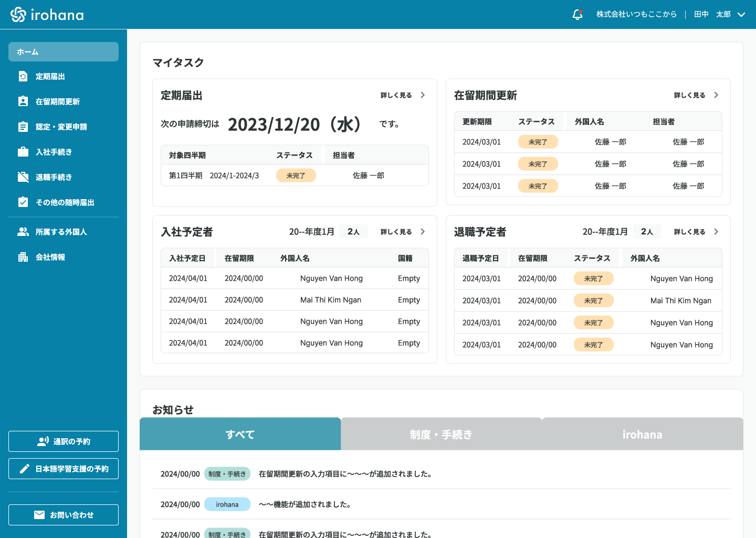Click the 入社手続き briefcase icon
This screenshot has width=756, height=538.
(23, 152)
